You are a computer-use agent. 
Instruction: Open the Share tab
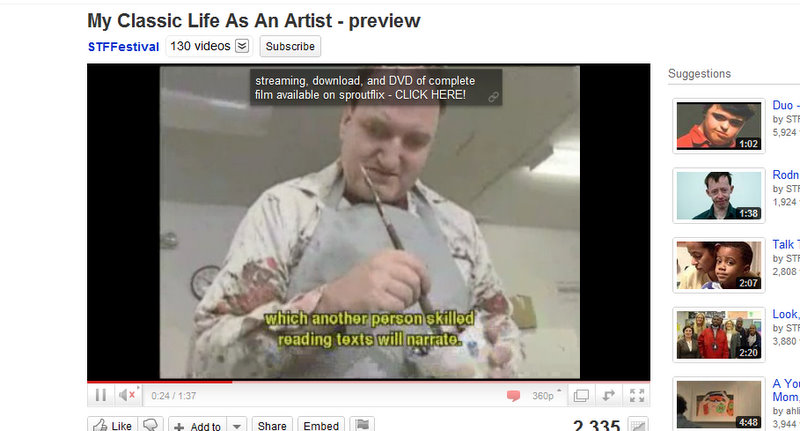272,425
